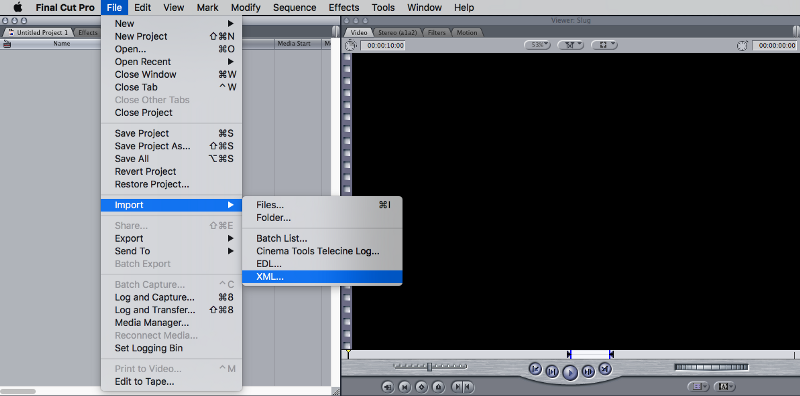
Task: Open the Playhead Sync pop-up menu
Action: 571,45
